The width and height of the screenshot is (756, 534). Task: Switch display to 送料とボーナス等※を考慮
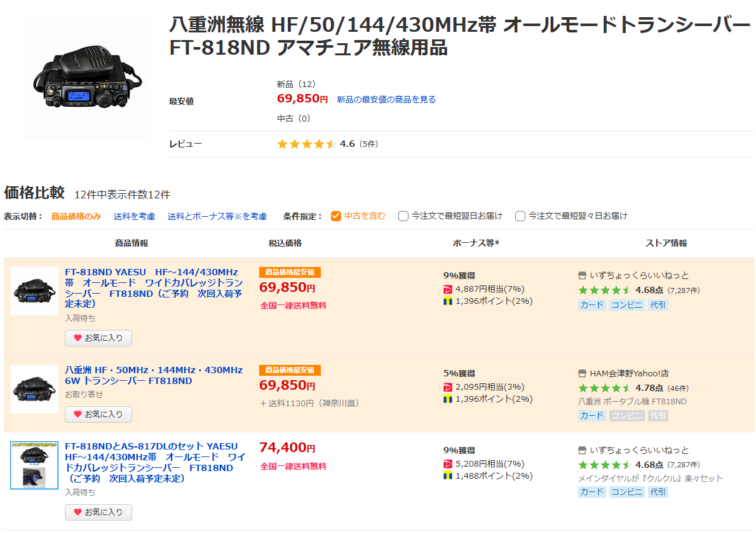[x=217, y=216]
